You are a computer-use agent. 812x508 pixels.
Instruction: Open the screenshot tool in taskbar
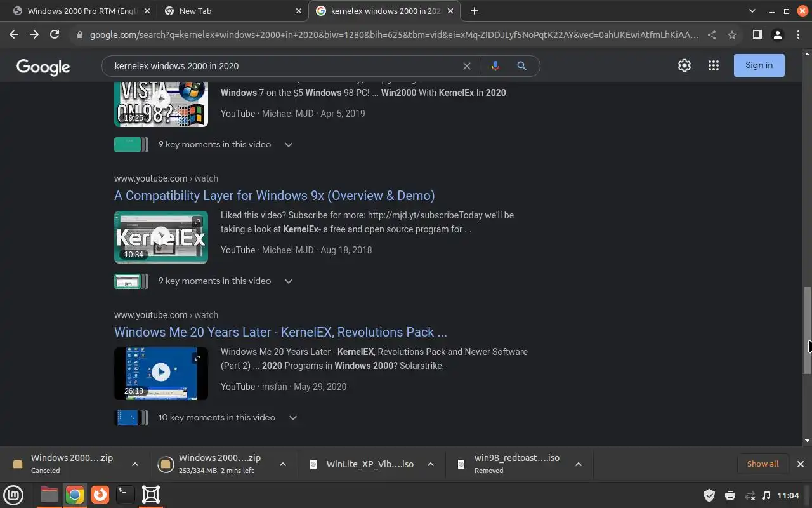tap(151, 495)
